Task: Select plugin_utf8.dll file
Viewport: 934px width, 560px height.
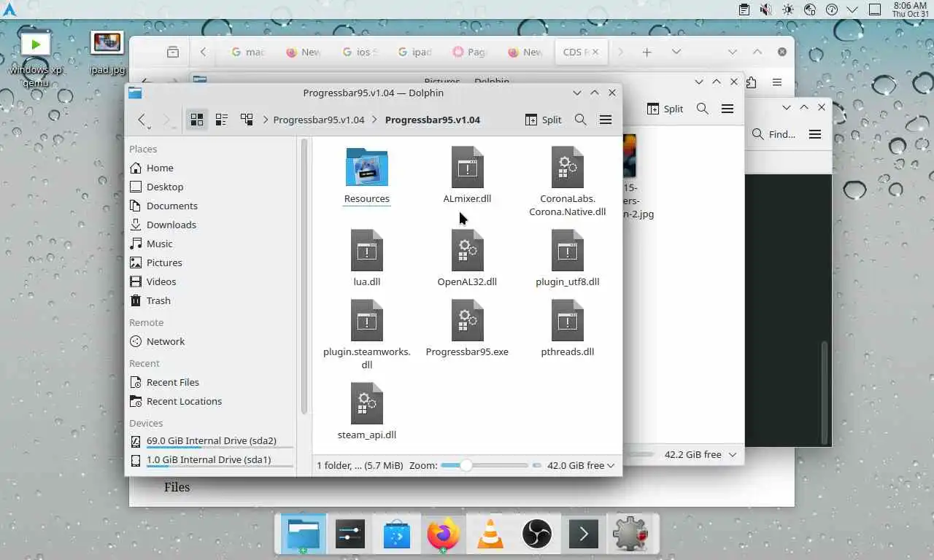Action: pyautogui.click(x=568, y=259)
